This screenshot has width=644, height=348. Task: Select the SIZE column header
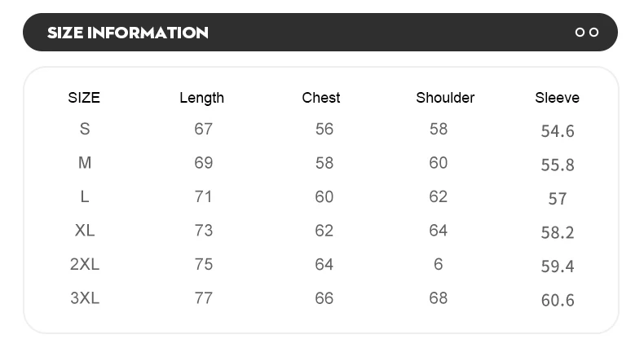pos(84,98)
